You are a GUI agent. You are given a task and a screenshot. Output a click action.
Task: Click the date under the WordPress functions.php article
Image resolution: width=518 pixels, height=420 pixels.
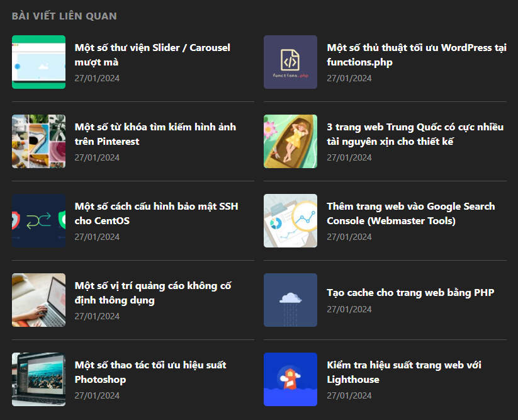(349, 78)
